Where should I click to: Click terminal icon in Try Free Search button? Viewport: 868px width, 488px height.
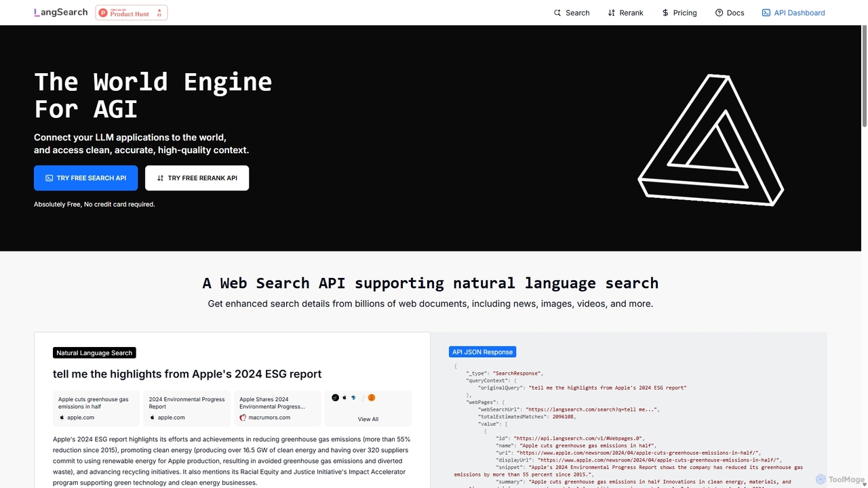49,178
